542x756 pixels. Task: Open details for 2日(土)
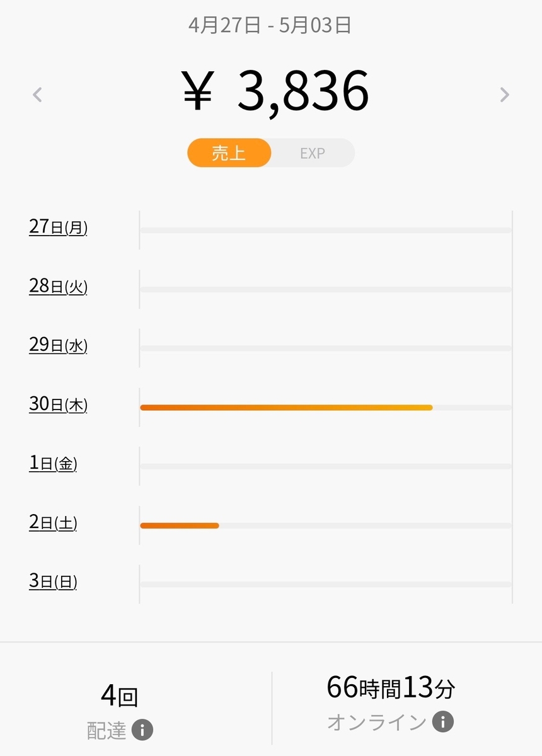[x=53, y=522]
